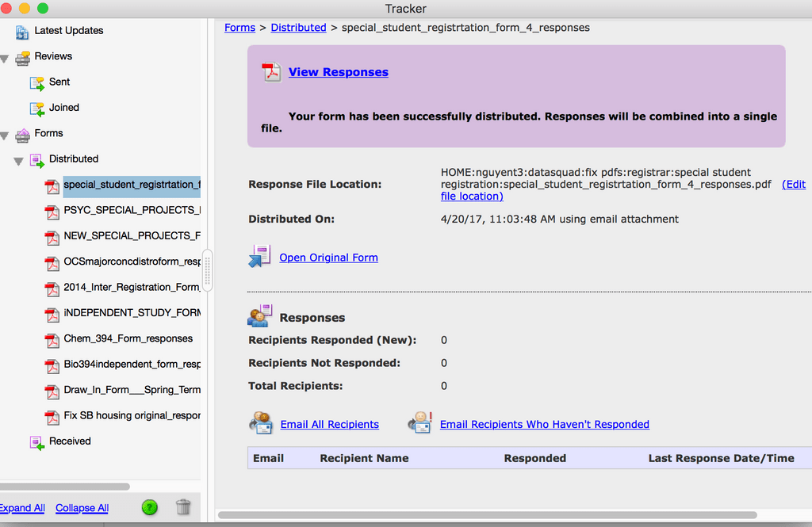Open the Edit file location link
Viewport: 812px width, 527px height.
[x=794, y=184]
